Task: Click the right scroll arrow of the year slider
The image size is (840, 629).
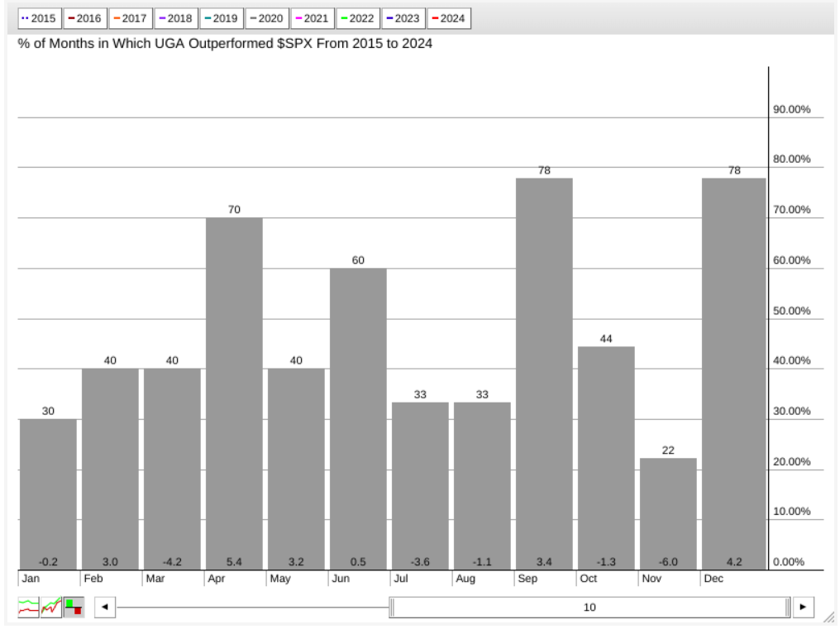Action: (804, 608)
